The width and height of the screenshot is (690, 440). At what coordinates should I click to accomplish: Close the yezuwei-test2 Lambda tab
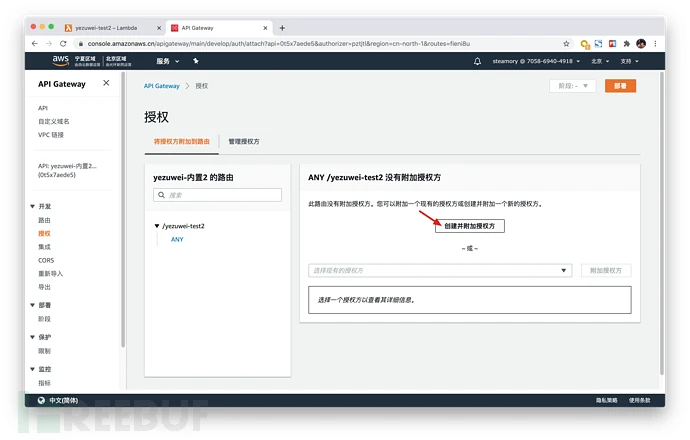pos(159,28)
